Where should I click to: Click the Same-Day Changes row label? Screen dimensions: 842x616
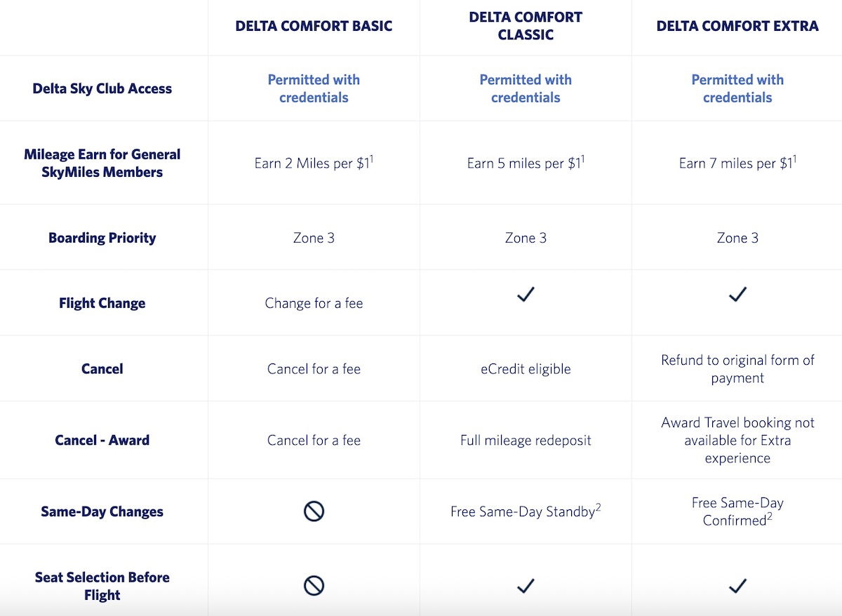click(x=102, y=511)
